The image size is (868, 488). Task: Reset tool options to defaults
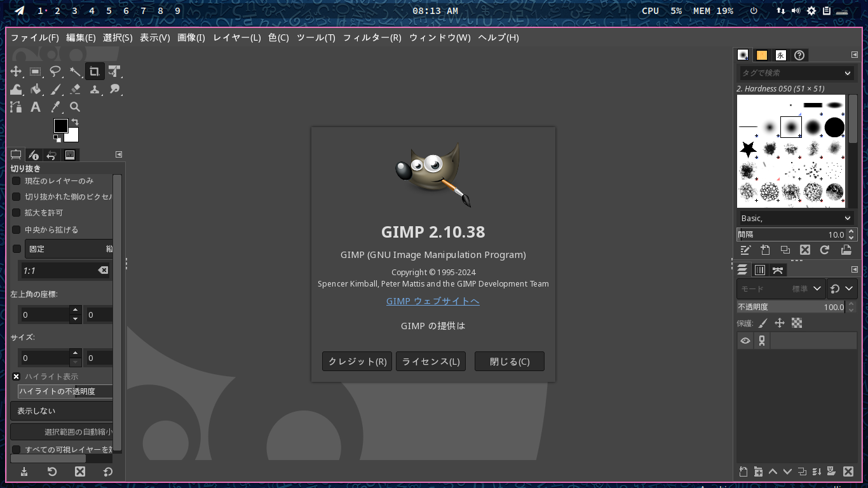(108, 471)
